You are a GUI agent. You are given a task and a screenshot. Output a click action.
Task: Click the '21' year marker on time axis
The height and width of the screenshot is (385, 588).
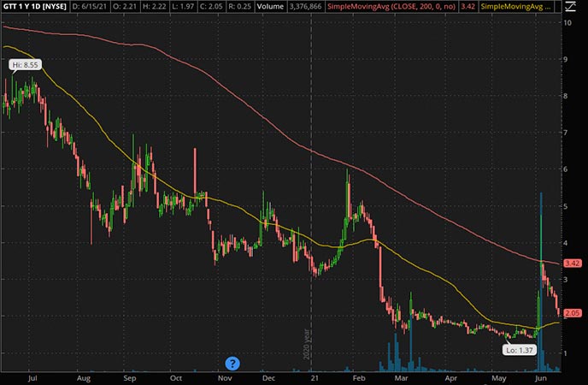click(x=315, y=378)
